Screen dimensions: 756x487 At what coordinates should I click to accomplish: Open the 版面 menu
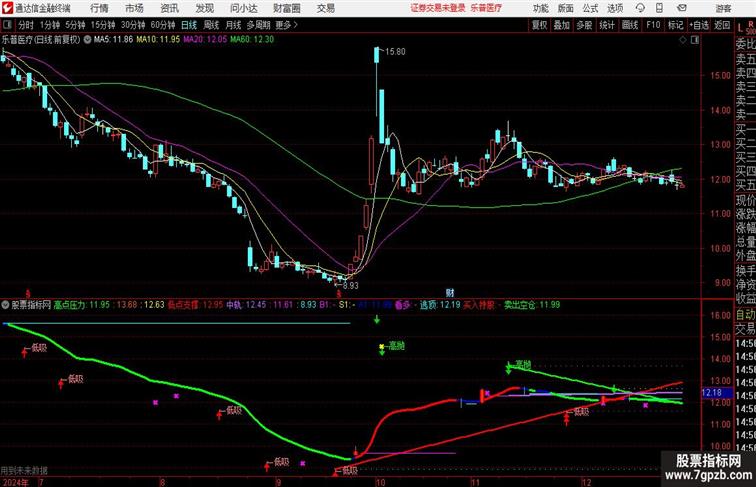[x=566, y=8]
